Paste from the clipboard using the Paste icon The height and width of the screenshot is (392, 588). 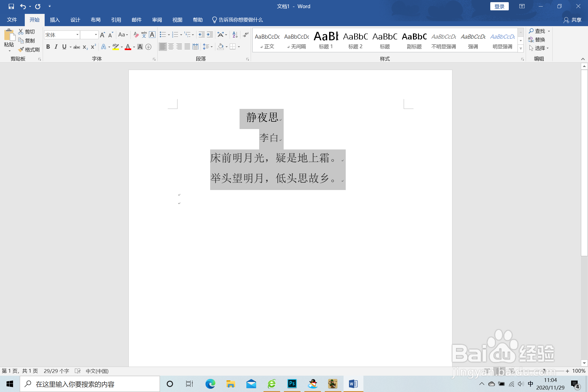pyautogui.click(x=9, y=35)
